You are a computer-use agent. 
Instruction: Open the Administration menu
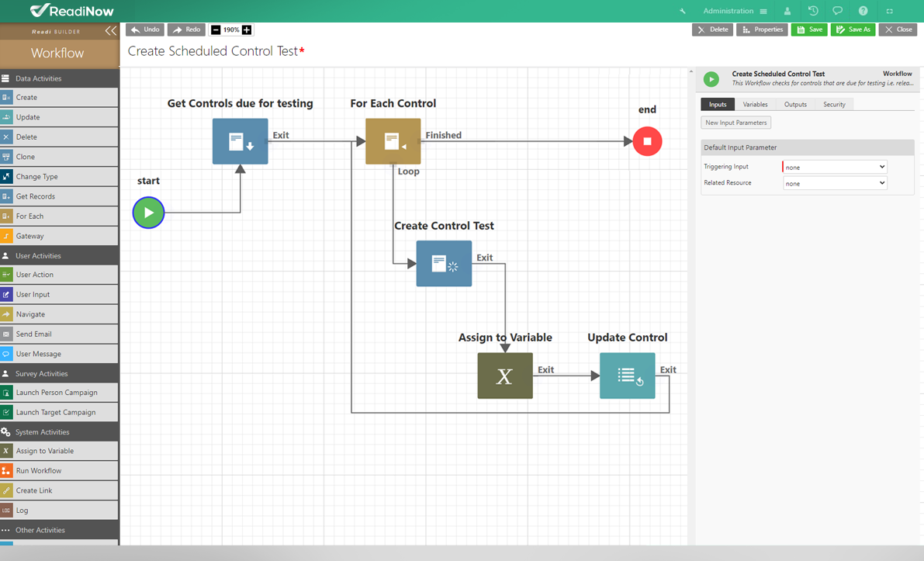point(735,11)
